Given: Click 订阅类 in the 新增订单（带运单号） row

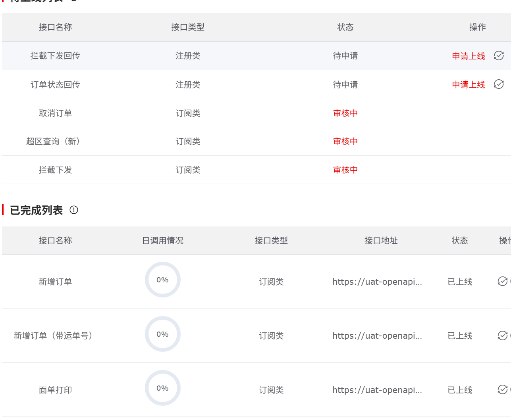Looking at the screenshot, I should (x=271, y=336).
